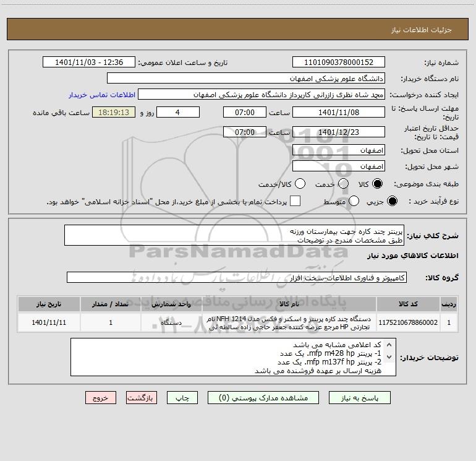Click the مشاهده مدارک پیوستی button
The height and width of the screenshot is (461, 476).
(x=263, y=398)
